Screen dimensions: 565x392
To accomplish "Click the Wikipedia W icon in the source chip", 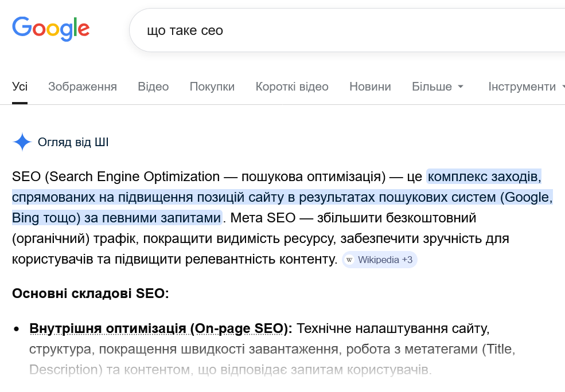I will [x=349, y=260].
